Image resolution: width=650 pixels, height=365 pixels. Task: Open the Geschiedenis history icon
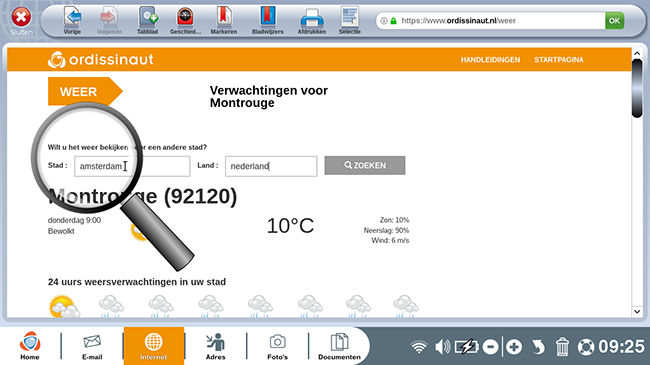185,20
